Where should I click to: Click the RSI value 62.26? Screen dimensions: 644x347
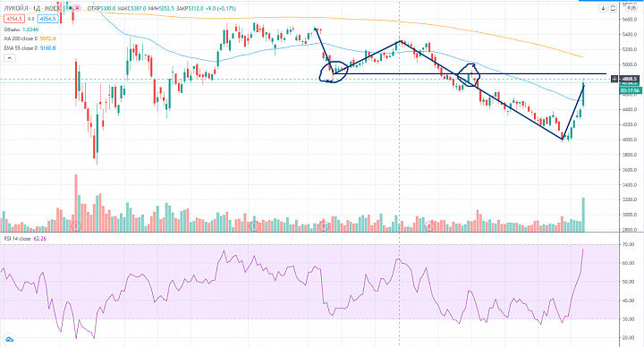tap(40, 239)
